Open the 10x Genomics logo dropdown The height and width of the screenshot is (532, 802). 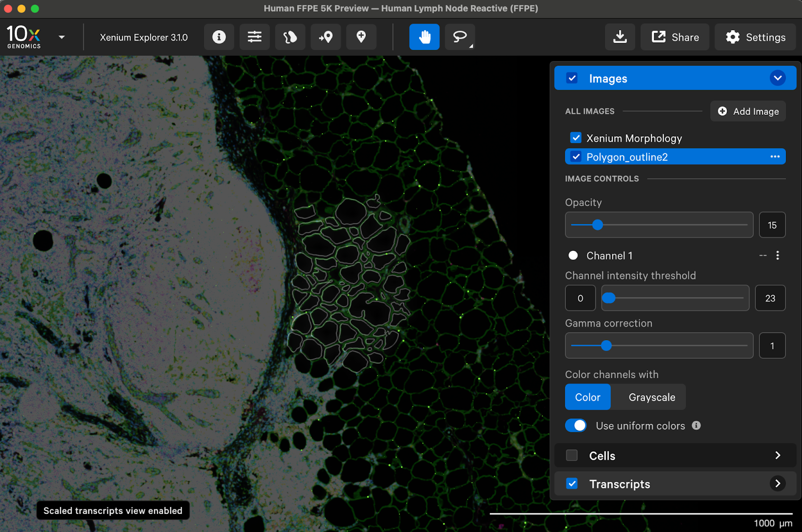[62, 37]
